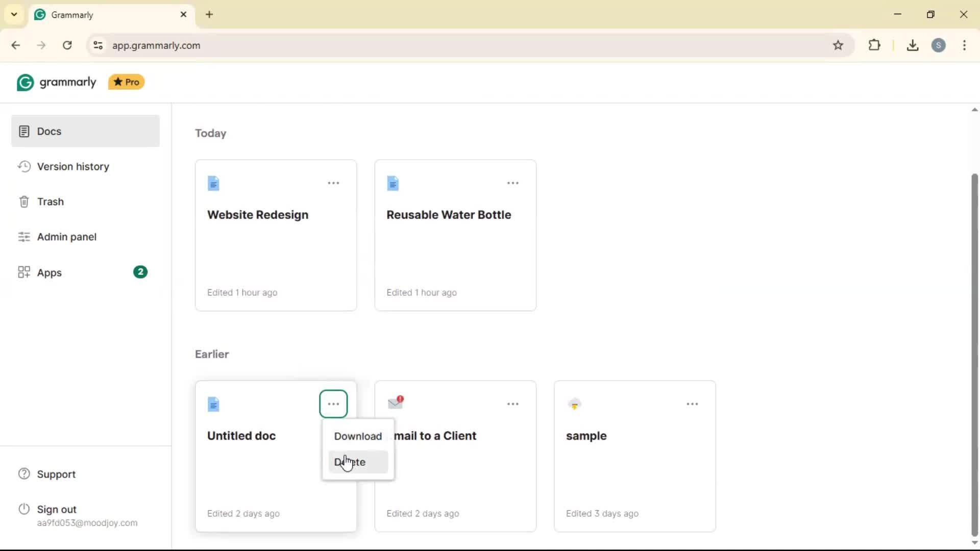
Task: Open the options menu on the sample doc
Action: [692, 404]
